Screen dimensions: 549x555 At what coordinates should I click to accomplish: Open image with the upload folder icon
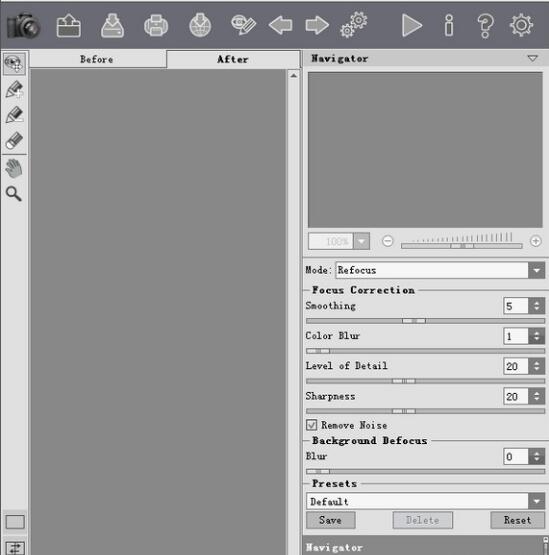[x=69, y=25]
